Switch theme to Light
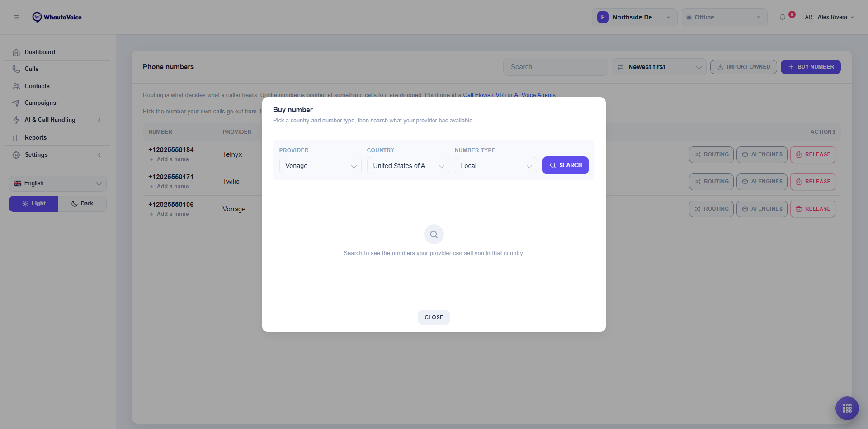868x429 pixels. click(33, 204)
